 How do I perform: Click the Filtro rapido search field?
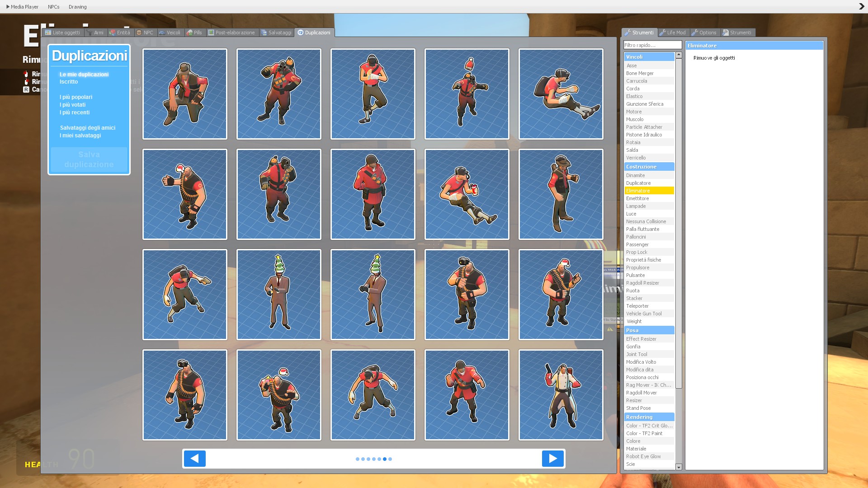[652, 45]
